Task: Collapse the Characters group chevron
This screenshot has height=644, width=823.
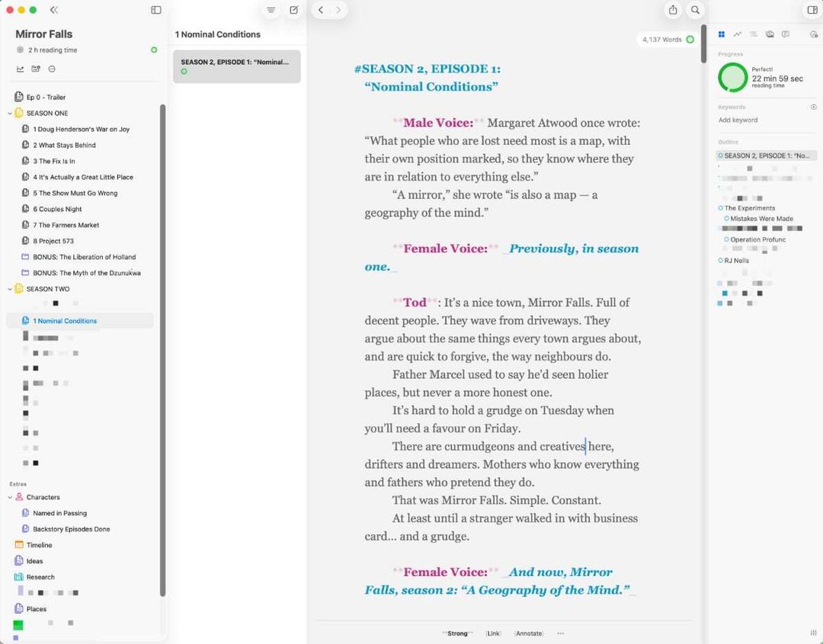Action: 10,497
